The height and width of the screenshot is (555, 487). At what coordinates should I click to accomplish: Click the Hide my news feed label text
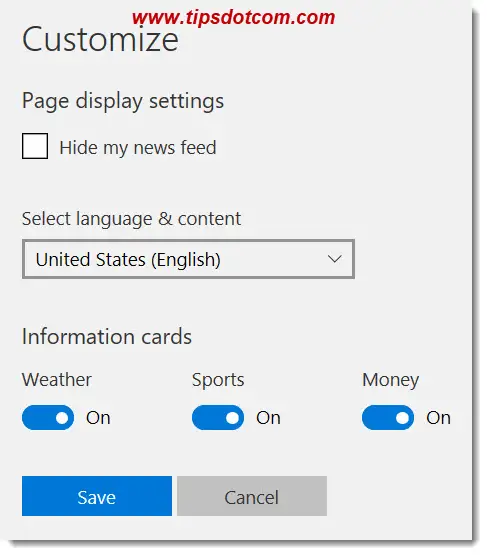138,148
